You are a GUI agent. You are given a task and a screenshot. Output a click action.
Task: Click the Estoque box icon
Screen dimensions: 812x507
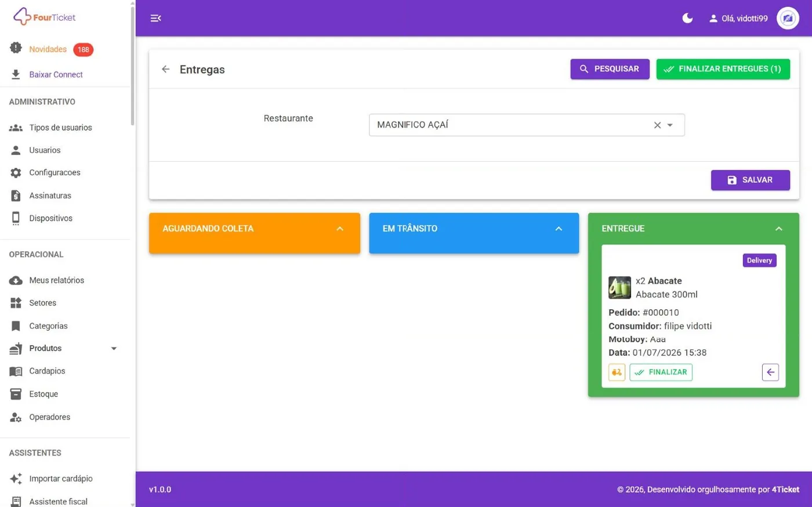click(x=16, y=394)
